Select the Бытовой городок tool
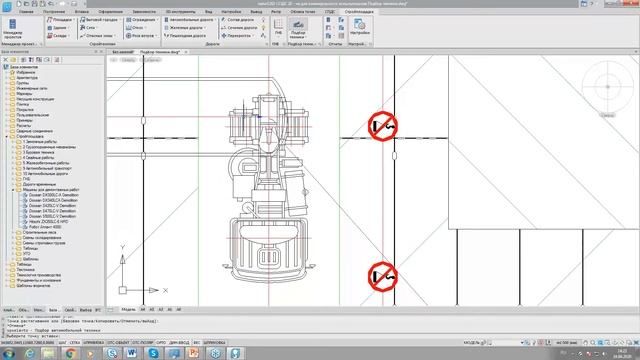This screenshot has width=640, height=360. click(99, 20)
